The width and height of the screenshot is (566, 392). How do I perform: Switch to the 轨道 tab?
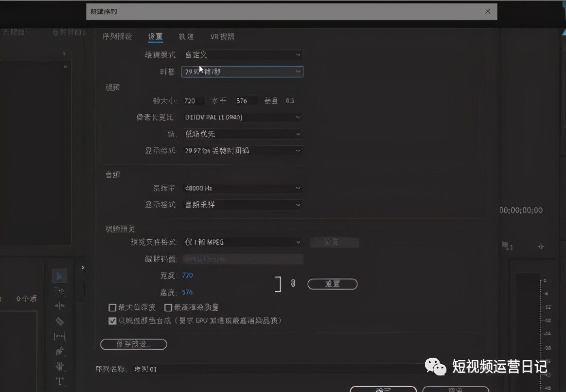tap(186, 36)
